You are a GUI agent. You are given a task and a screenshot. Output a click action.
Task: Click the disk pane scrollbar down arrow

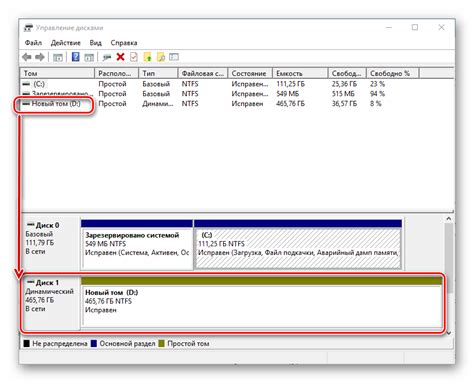(449, 333)
